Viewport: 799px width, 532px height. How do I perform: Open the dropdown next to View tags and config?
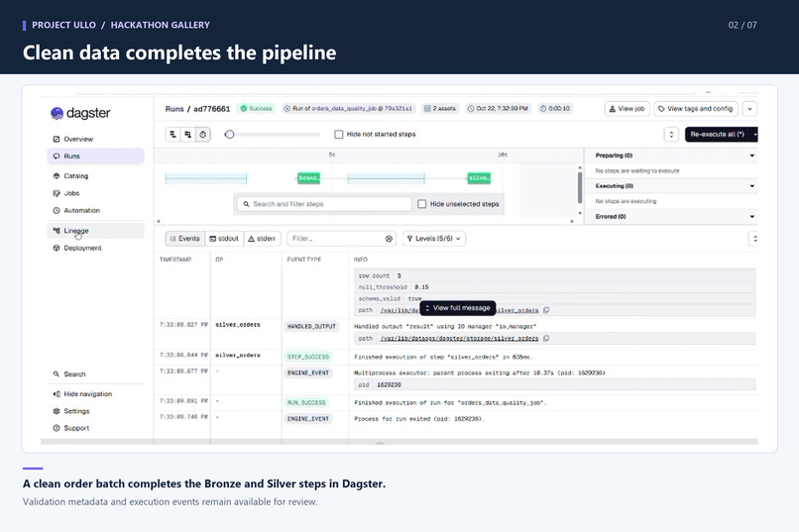coord(749,109)
